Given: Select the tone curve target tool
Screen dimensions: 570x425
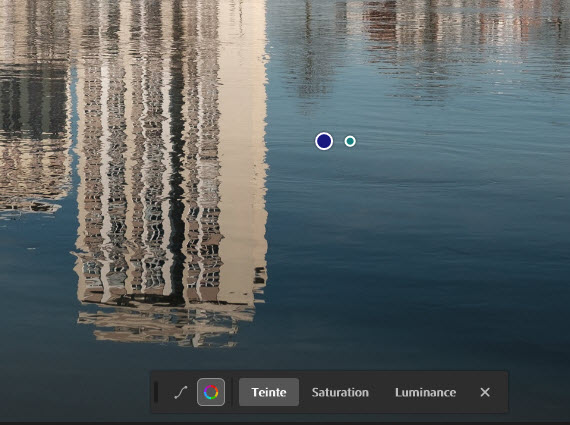Looking at the screenshot, I should [181, 392].
